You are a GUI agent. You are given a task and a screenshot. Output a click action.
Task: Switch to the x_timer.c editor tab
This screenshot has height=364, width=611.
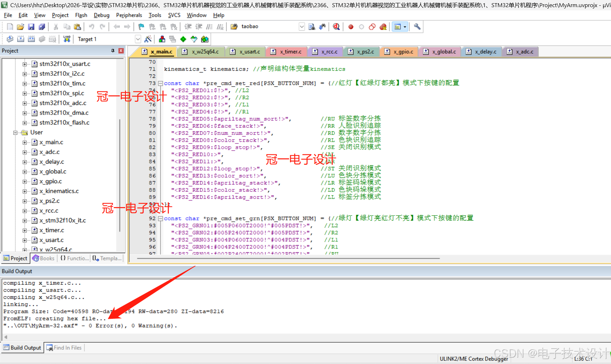coord(286,52)
